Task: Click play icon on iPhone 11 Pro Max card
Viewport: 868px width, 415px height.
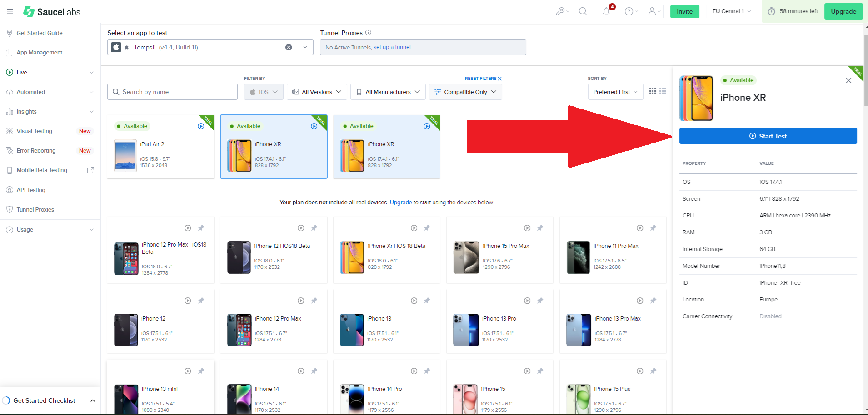Action: point(640,228)
